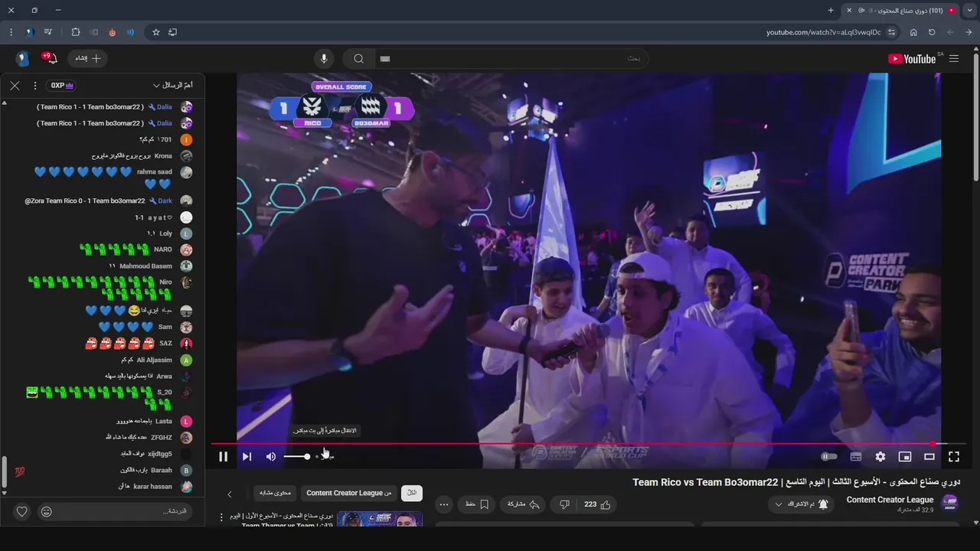
Task: Mute the video player volume
Action: pos(270,457)
